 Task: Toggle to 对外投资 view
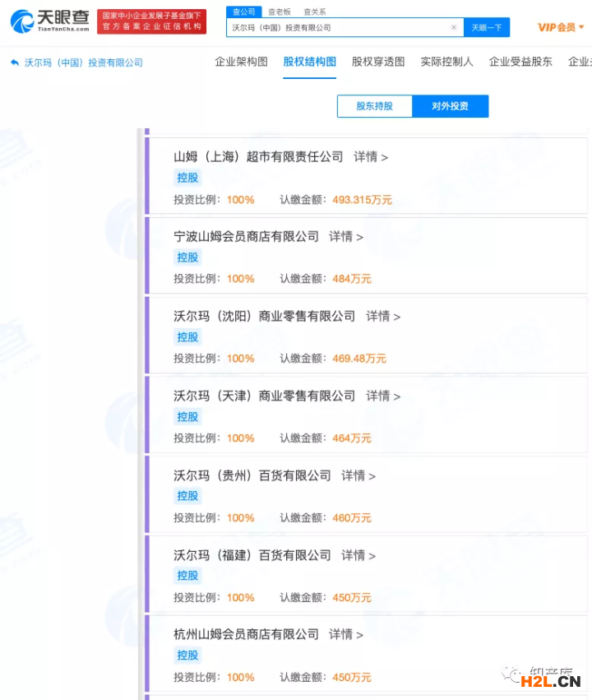[450, 106]
